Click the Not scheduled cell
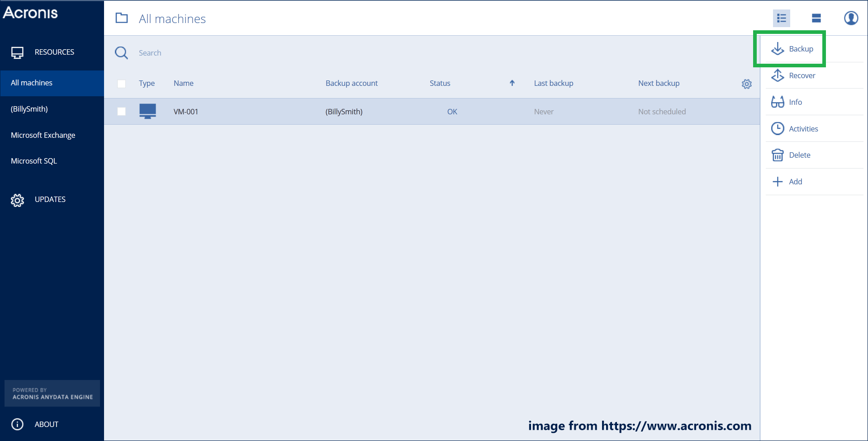 click(662, 112)
